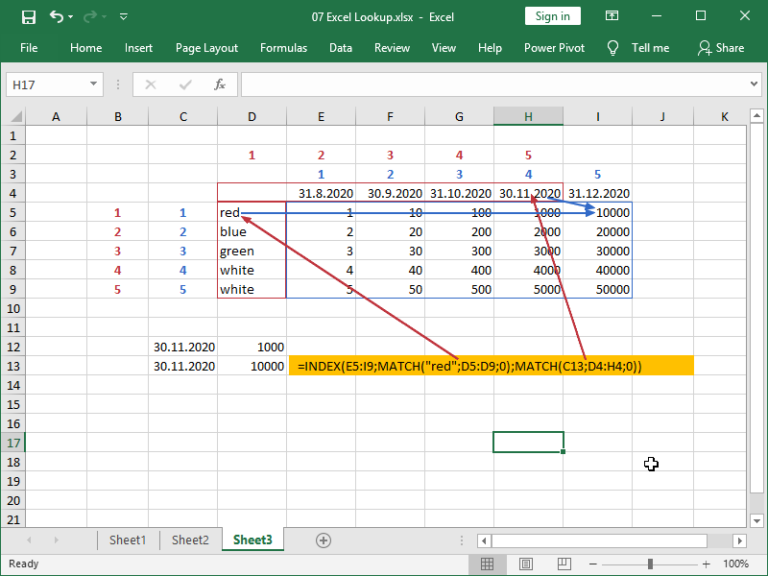Click the Save icon in title bar
The image size is (768, 576).
pyautogui.click(x=28, y=17)
